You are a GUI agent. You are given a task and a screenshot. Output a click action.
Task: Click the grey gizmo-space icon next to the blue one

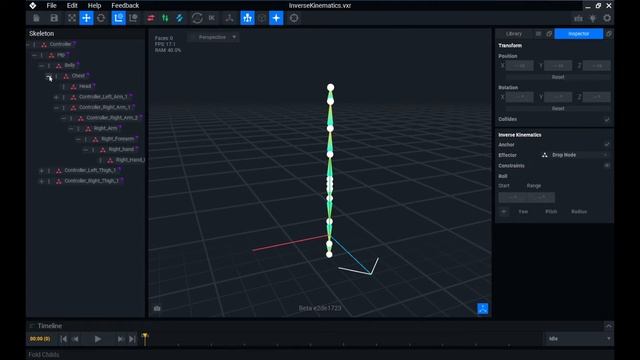[133, 18]
